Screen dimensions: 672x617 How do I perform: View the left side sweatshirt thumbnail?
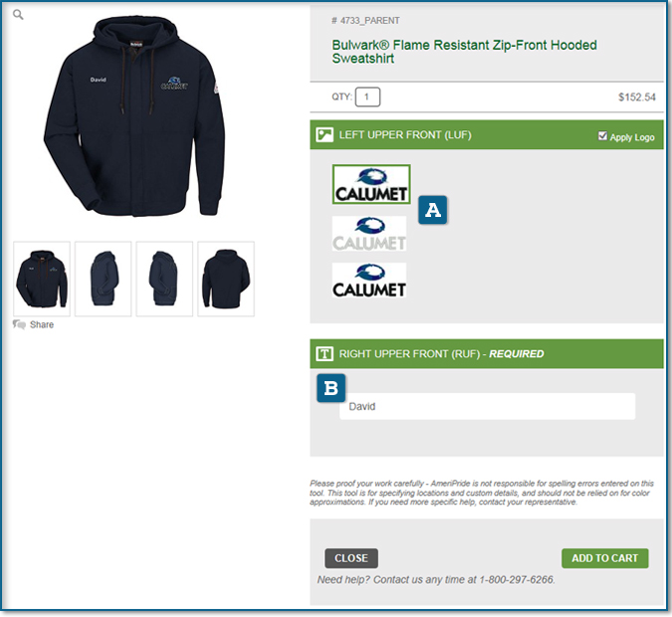click(104, 279)
